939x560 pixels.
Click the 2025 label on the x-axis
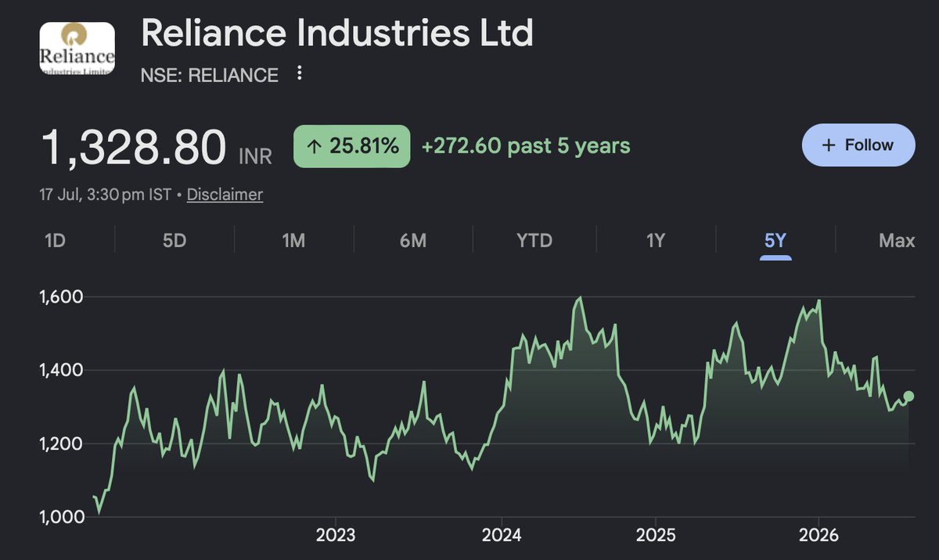pos(655,536)
